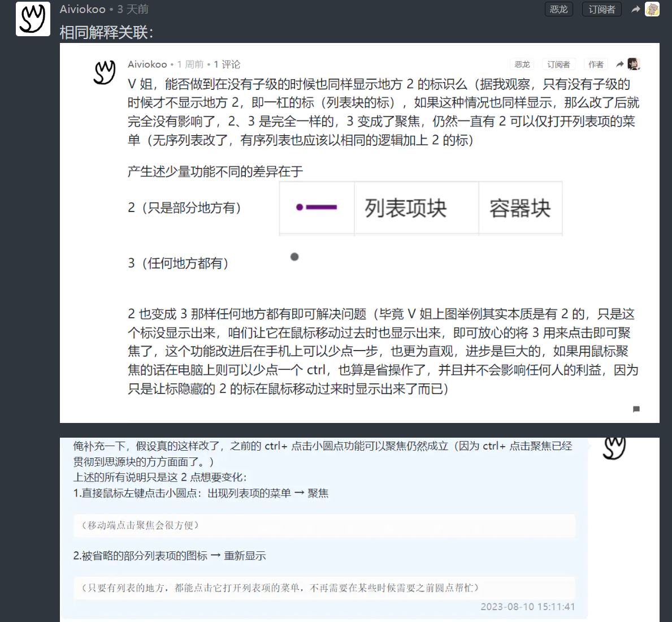
Task: Open the small user avatar at the top right
Action: [652, 9]
